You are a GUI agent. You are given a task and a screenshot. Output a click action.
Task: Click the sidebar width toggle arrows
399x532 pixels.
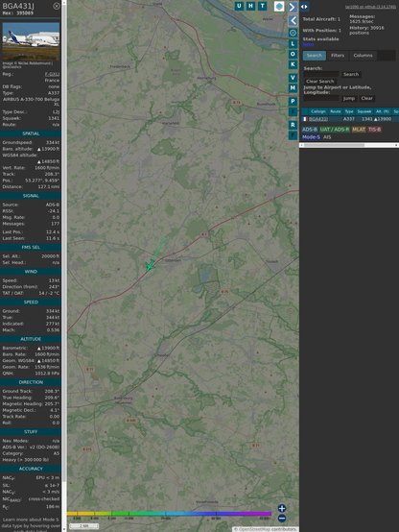tap(304, 7)
